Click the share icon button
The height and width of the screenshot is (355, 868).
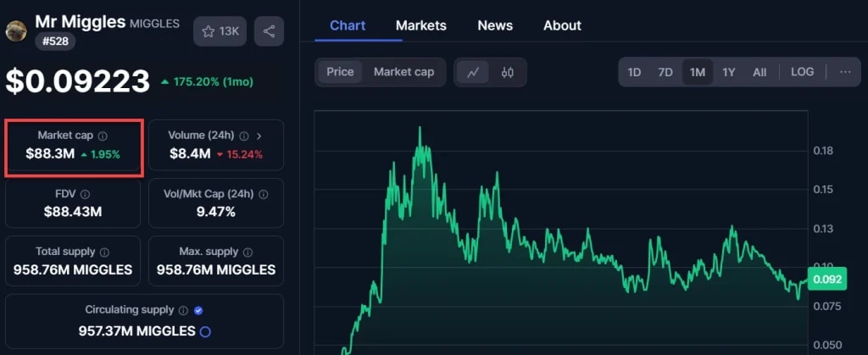point(269,31)
